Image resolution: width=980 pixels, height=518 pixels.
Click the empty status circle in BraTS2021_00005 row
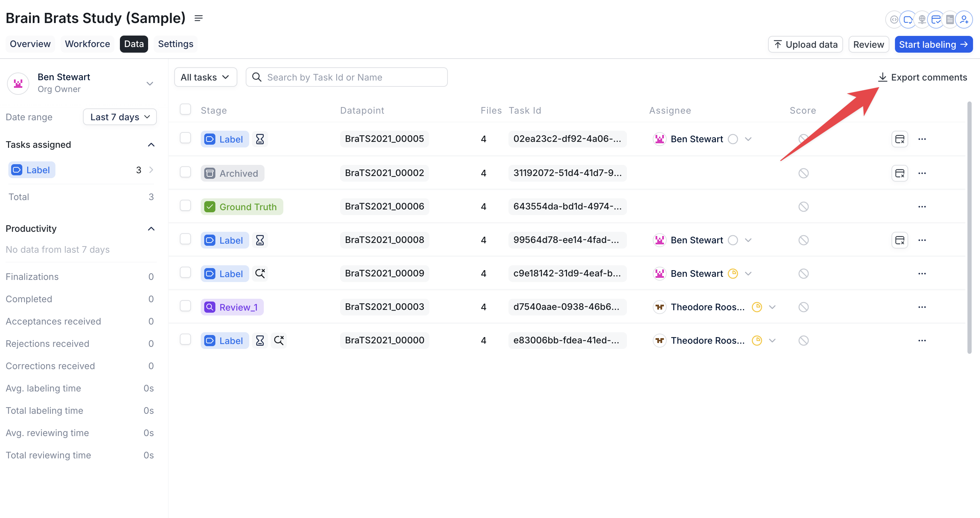[x=733, y=139]
